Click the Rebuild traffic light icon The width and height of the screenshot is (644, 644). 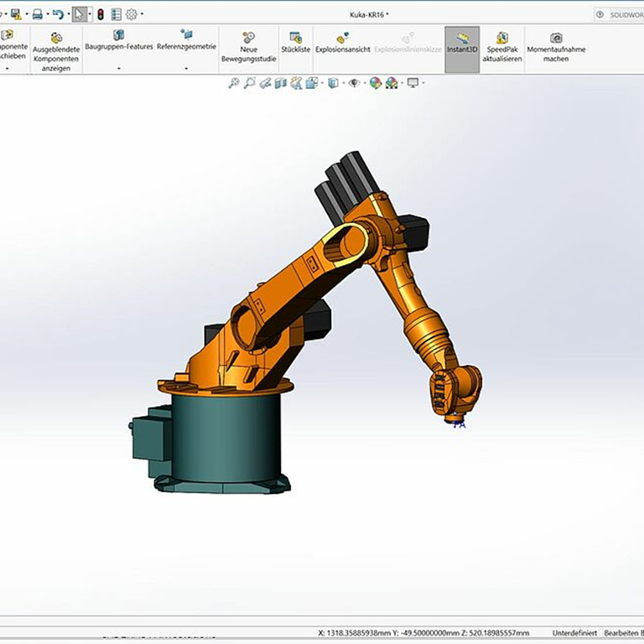[101, 15]
